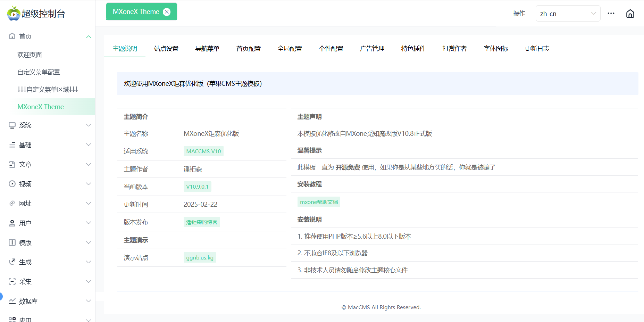Image resolution: width=644 pixels, height=322 pixels.
Task: Open 欢迎页面 in sidebar
Action: [x=30, y=55]
